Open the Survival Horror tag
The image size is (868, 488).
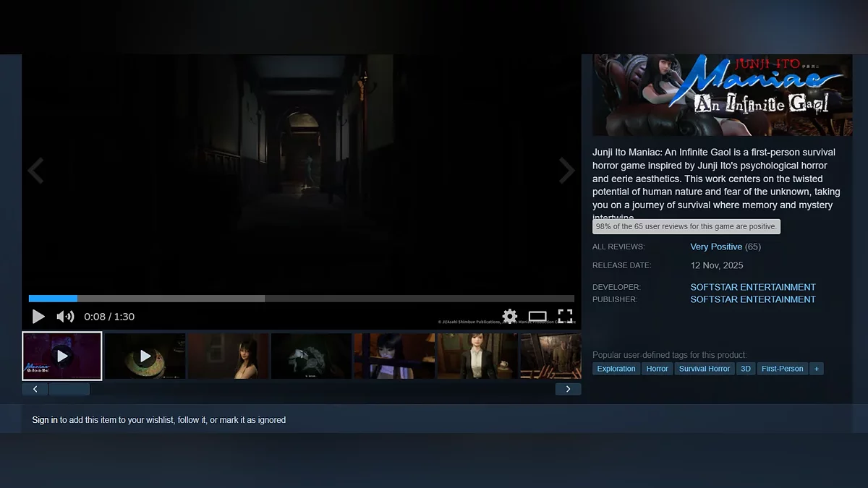(704, 369)
